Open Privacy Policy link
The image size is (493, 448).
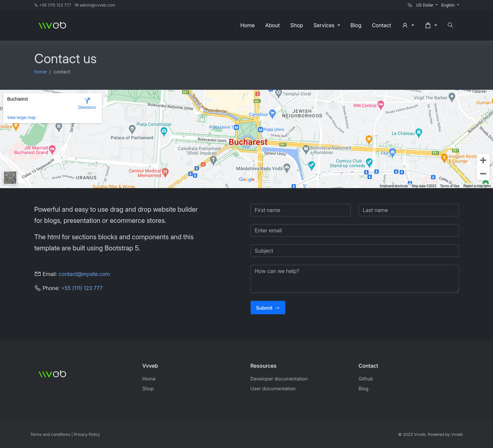87,435
